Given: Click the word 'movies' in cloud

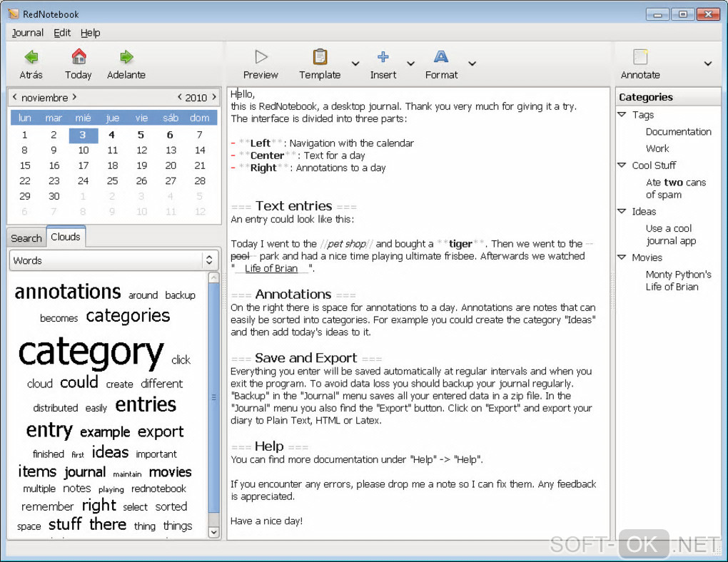Looking at the screenshot, I should [x=171, y=472].
